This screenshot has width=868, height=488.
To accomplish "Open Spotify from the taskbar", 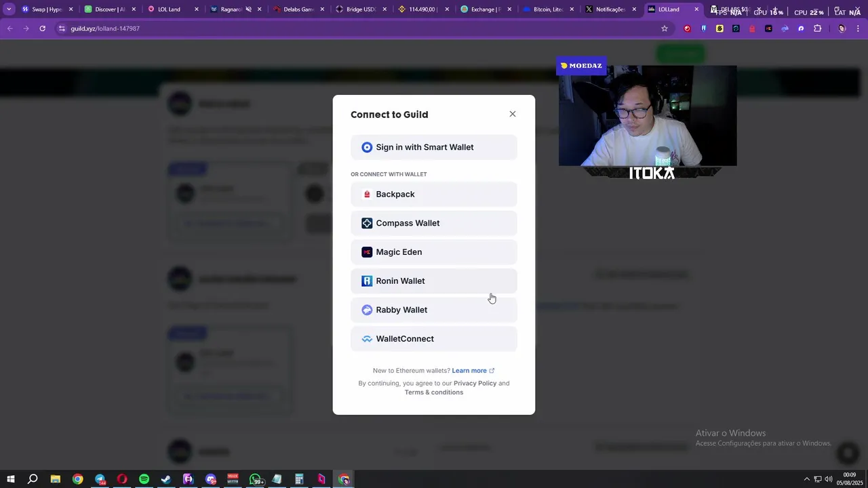I will [x=144, y=479].
